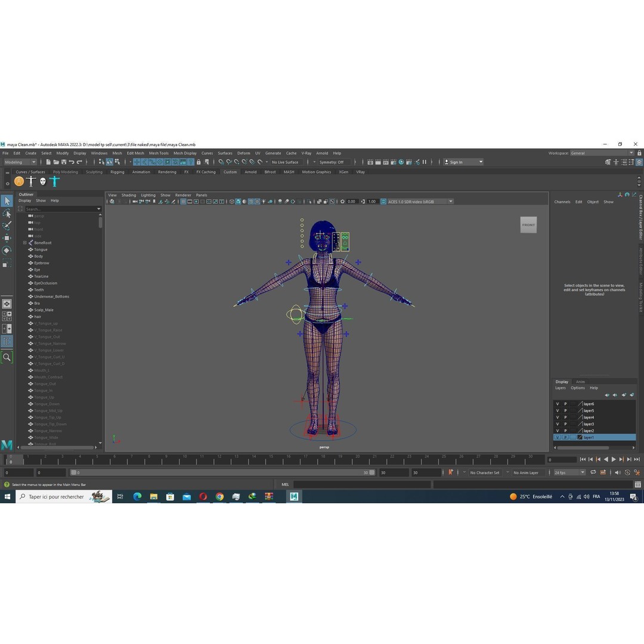The image size is (644, 644).
Task: Go to the start of playback range
Action: pyautogui.click(x=583, y=459)
